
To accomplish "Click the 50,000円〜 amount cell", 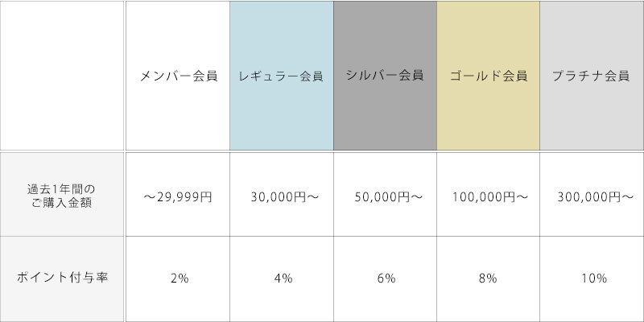I will 385,196.
